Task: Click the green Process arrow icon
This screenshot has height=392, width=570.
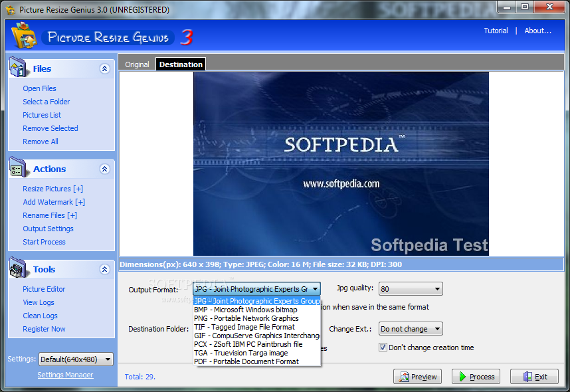Action: point(462,377)
